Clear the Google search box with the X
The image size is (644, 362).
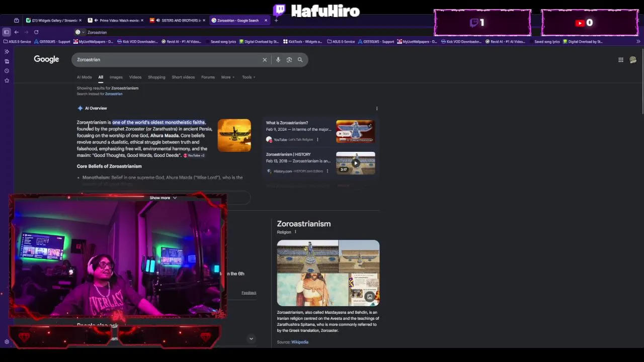(265, 60)
